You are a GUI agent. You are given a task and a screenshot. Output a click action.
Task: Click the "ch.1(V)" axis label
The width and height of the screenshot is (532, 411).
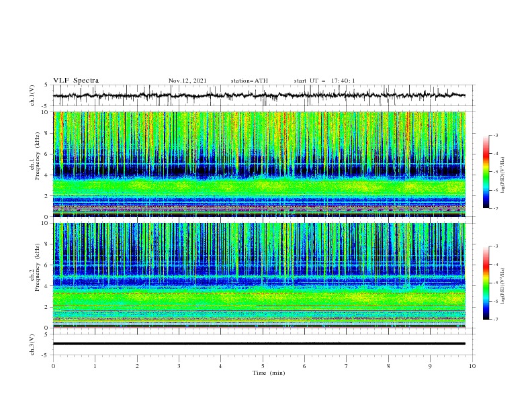(32, 95)
